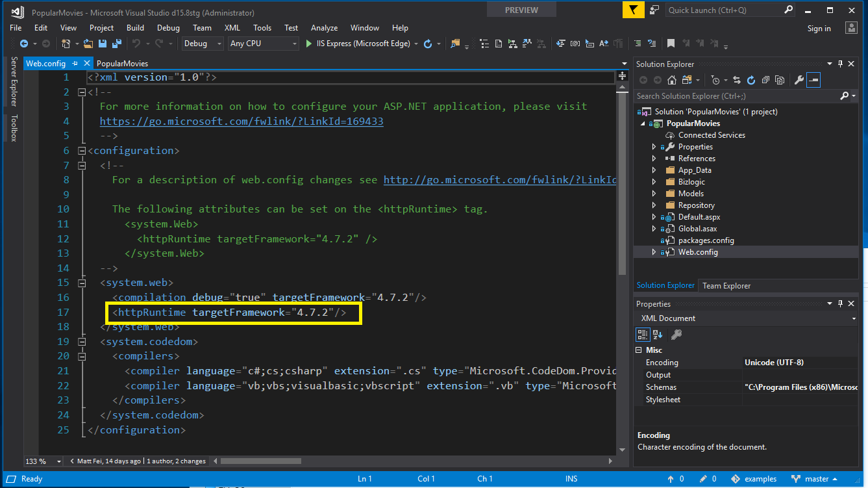The width and height of the screenshot is (868, 488).
Task: Expand the Default.aspx node
Action: pyautogui.click(x=654, y=217)
